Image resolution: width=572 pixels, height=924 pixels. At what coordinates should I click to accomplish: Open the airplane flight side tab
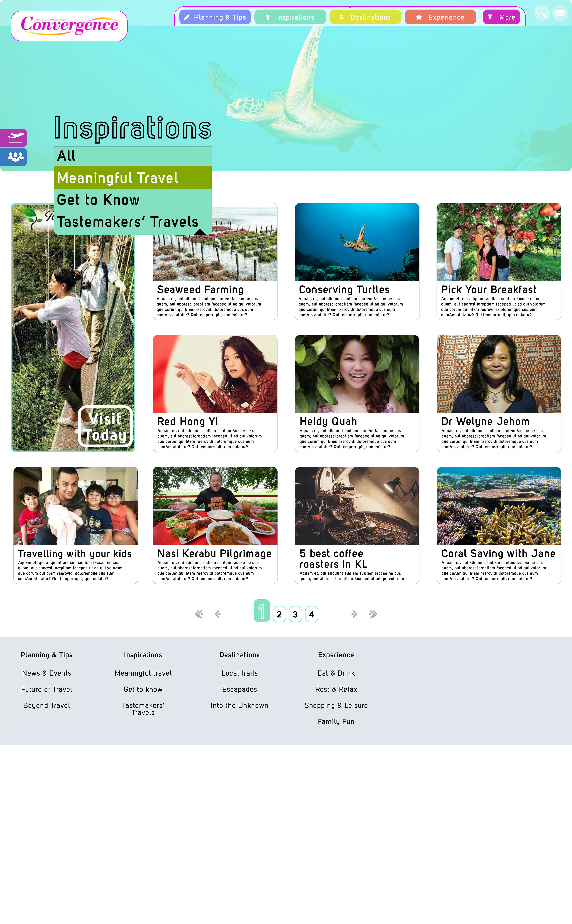point(14,137)
